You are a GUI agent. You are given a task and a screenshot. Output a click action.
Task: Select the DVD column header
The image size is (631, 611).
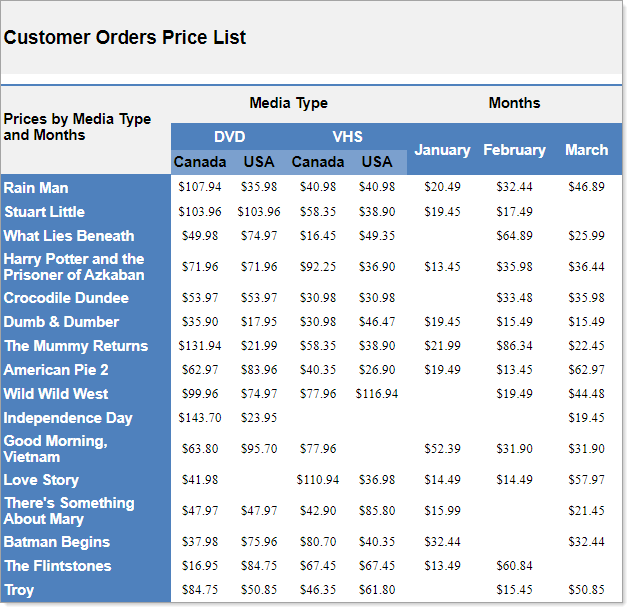[x=229, y=137]
